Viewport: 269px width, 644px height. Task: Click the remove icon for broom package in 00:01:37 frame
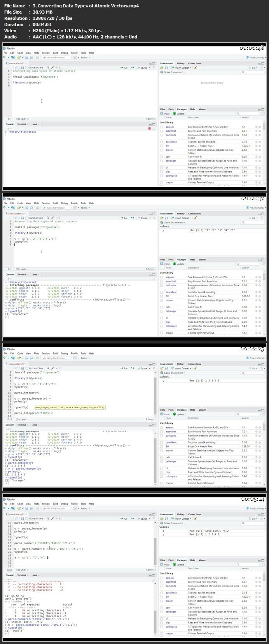coord(260,300)
